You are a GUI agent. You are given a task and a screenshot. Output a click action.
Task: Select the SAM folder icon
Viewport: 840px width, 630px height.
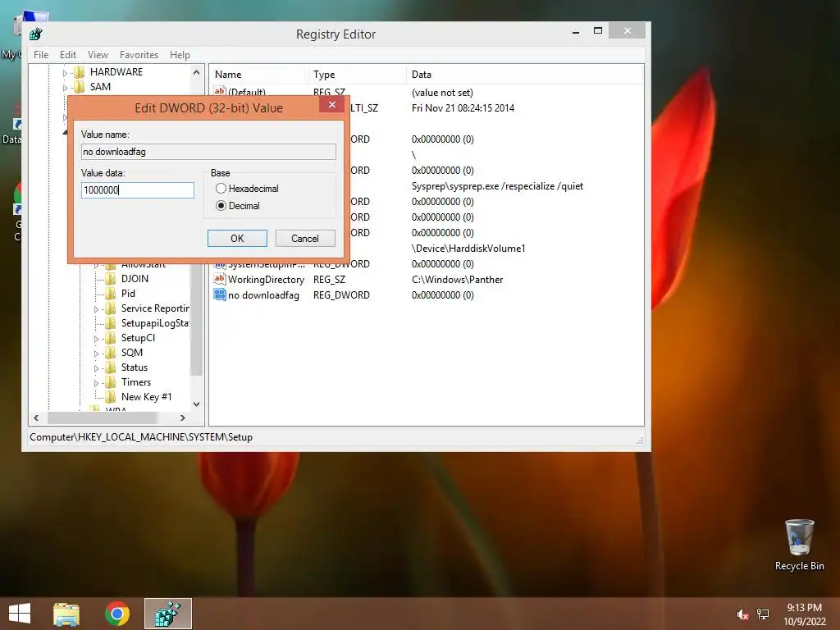80,87
